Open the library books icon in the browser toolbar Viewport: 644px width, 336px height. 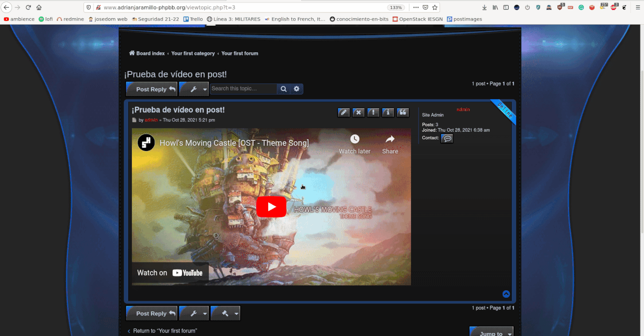tap(495, 8)
